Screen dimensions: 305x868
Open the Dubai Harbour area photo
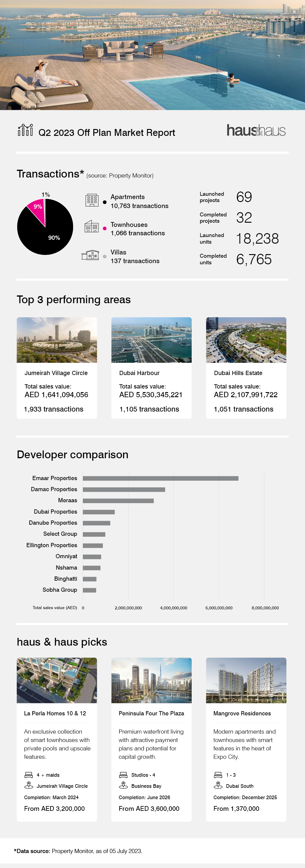point(152,340)
